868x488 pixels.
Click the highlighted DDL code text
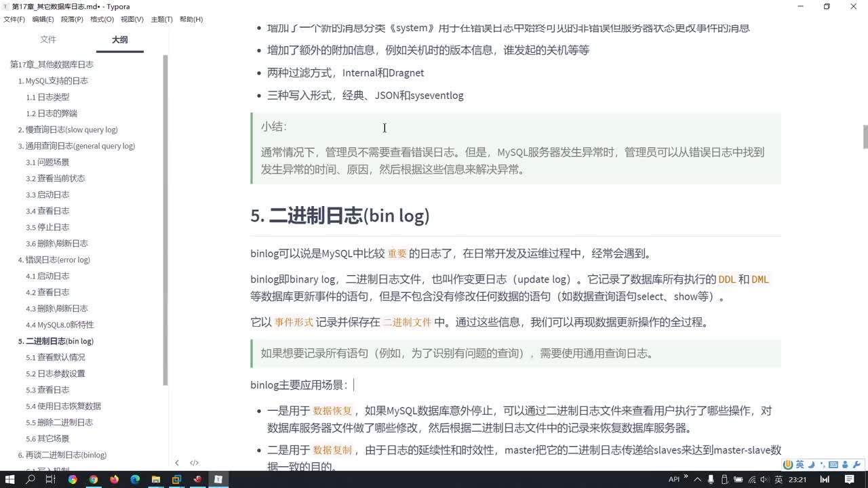point(726,279)
